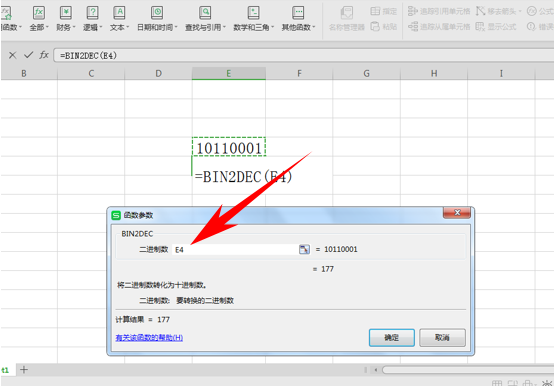This screenshot has height=387, width=554.
Task: Open 有关该函数的帮助(H) help link
Action: [x=149, y=338]
